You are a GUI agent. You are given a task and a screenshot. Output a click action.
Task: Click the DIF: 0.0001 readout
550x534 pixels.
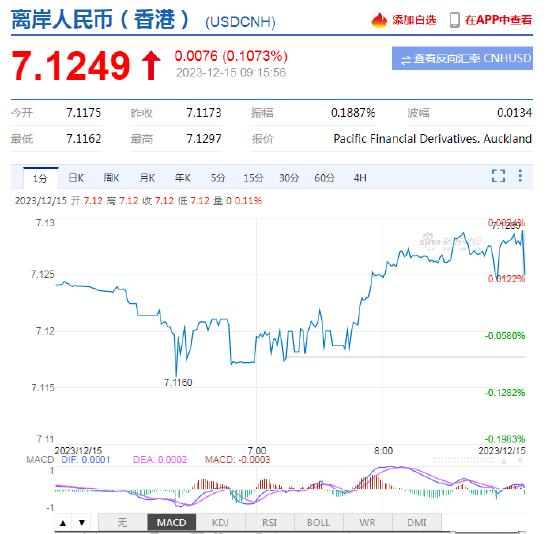click(x=86, y=460)
